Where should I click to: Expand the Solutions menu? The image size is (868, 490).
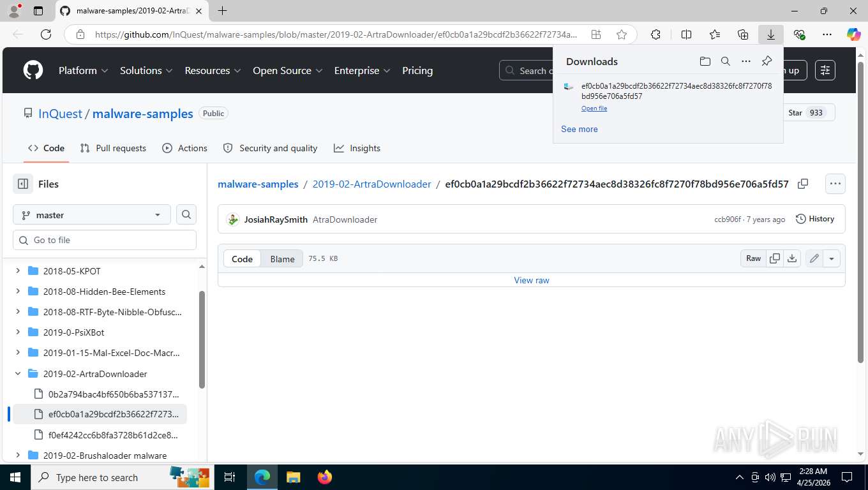point(147,70)
